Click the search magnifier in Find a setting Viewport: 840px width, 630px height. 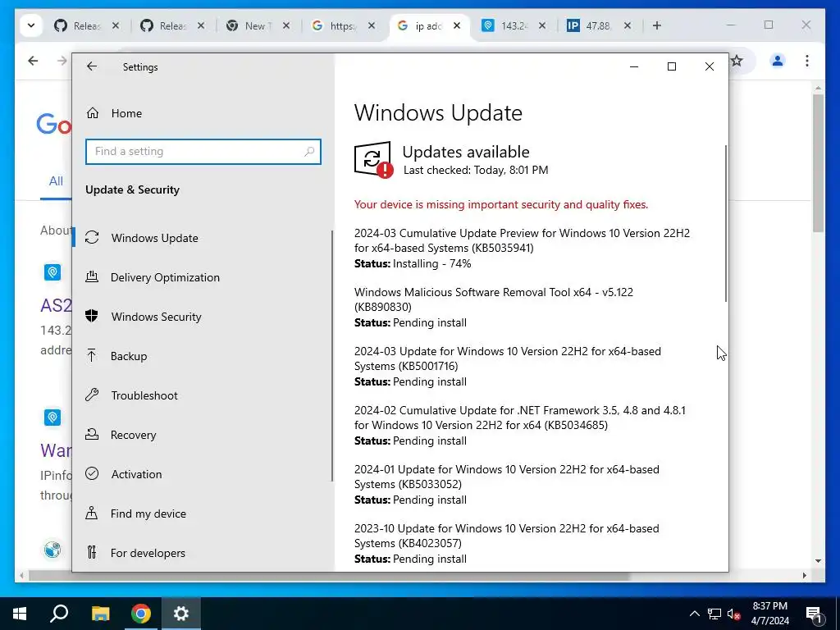(309, 152)
